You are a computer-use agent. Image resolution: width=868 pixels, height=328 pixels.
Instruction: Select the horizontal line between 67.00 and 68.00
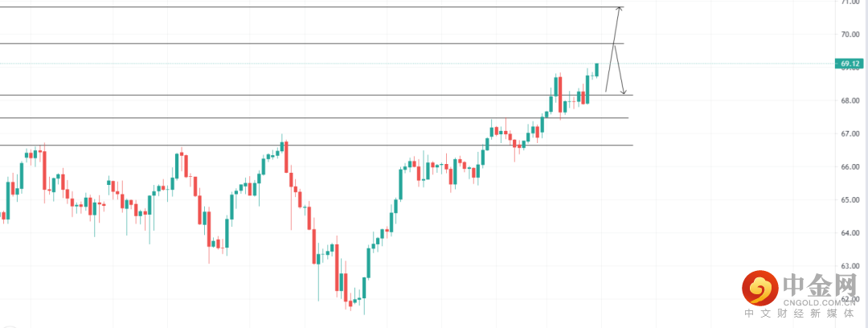point(321,118)
